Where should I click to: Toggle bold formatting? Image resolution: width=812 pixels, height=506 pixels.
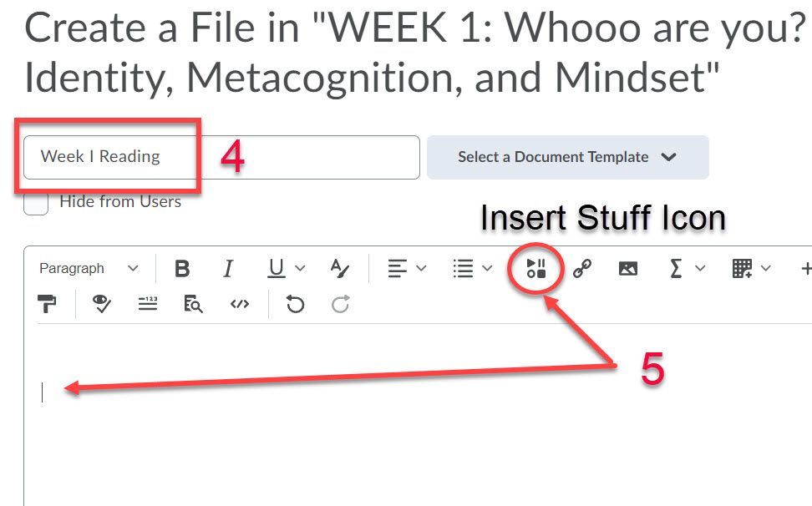coord(182,268)
